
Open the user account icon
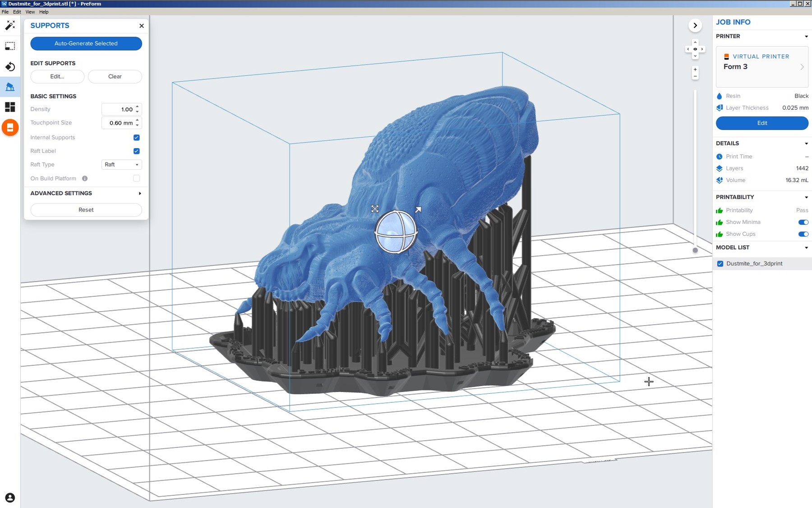[x=10, y=498]
